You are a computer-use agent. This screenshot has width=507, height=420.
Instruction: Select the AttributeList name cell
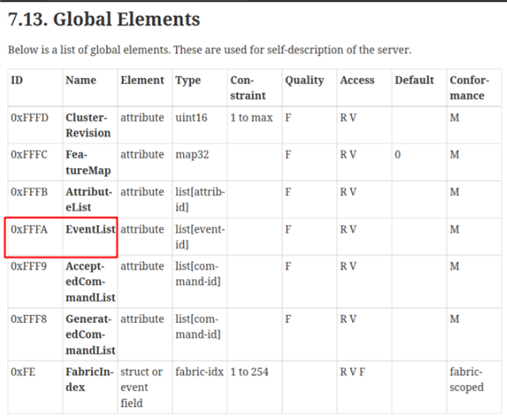[90, 199]
